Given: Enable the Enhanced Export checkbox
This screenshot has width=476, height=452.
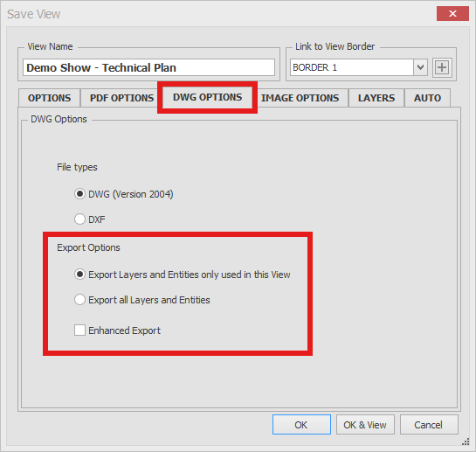Looking at the screenshot, I should pyautogui.click(x=79, y=330).
